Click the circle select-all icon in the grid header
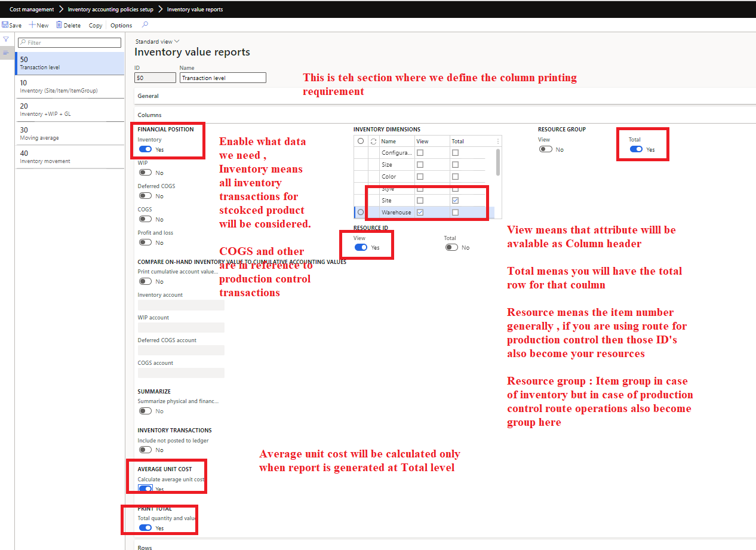The height and width of the screenshot is (550, 756). [360, 141]
